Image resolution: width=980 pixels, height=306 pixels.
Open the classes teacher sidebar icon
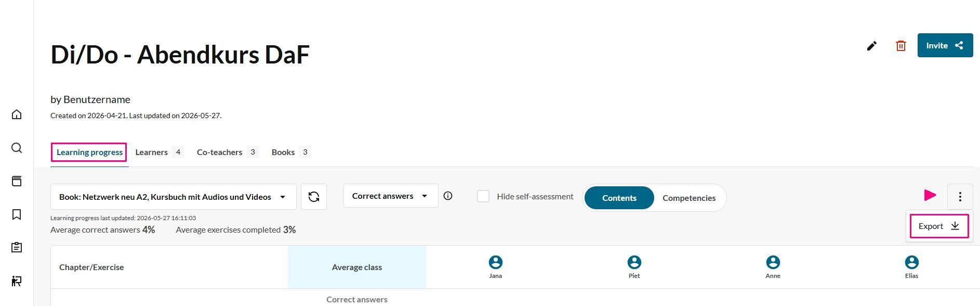(17, 281)
